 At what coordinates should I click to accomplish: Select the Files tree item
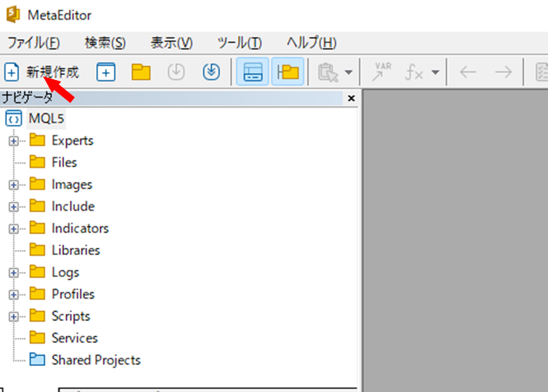pyautogui.click(x=65, y=162)
